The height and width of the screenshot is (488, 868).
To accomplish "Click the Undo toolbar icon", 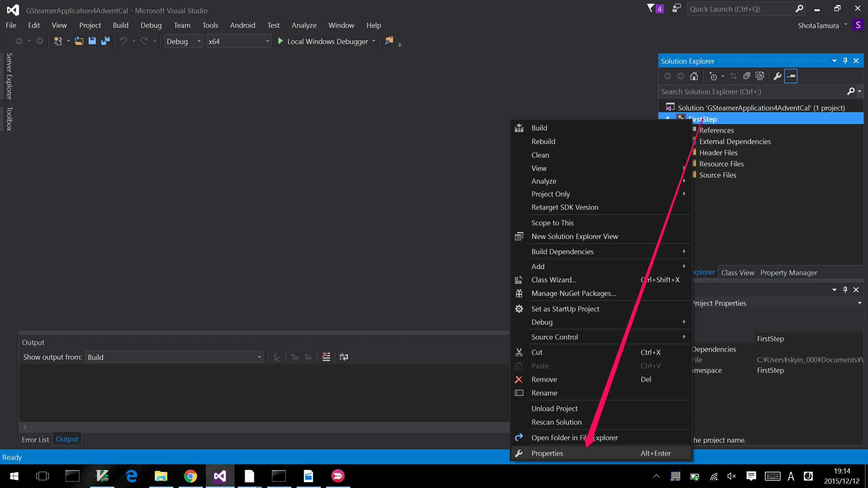I will tap(124, 41).
